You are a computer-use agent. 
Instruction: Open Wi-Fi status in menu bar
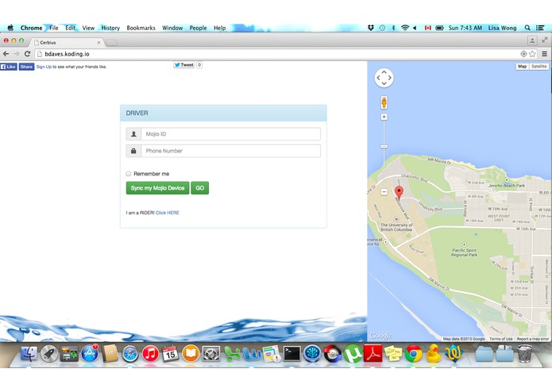pyautogui.click(x=405, y=28)
